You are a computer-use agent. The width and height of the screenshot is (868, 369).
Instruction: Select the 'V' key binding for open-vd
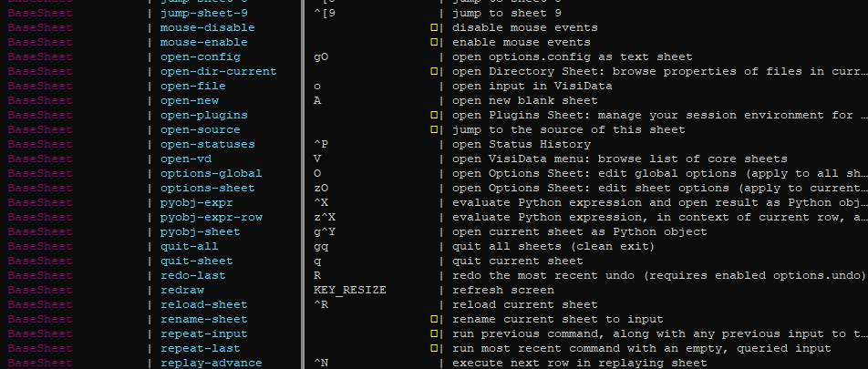tap(317, 159)
